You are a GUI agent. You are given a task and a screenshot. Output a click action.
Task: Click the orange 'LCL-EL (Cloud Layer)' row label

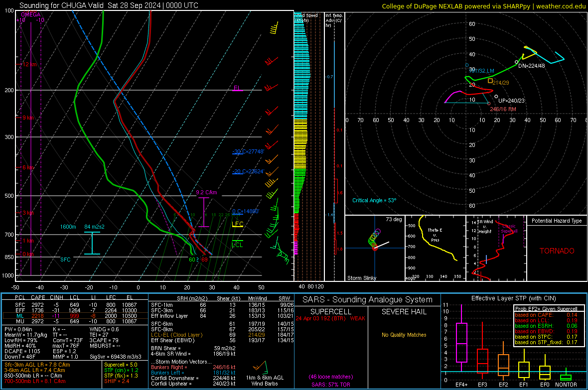176,335
